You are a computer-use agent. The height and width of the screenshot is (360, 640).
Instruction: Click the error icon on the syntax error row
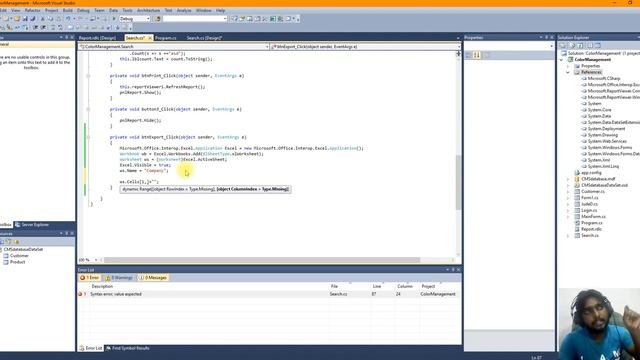80,294
